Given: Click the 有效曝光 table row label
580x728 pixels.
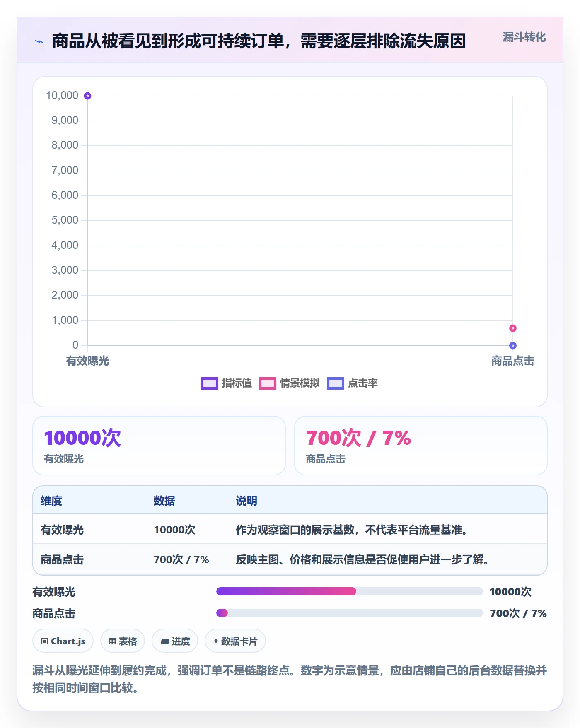Looking at the screenshot, I should click(x=62, y=530).
